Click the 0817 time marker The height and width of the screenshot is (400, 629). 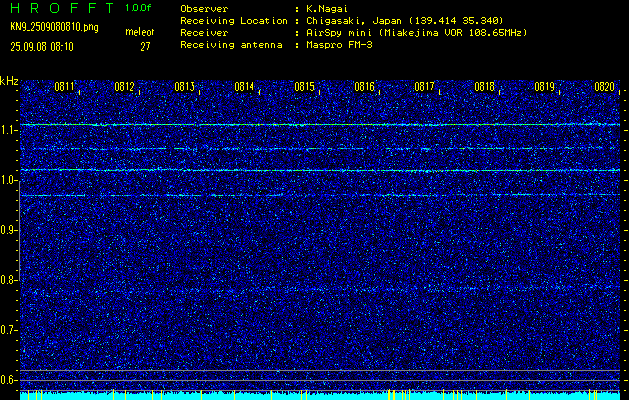tap(424, 87)
